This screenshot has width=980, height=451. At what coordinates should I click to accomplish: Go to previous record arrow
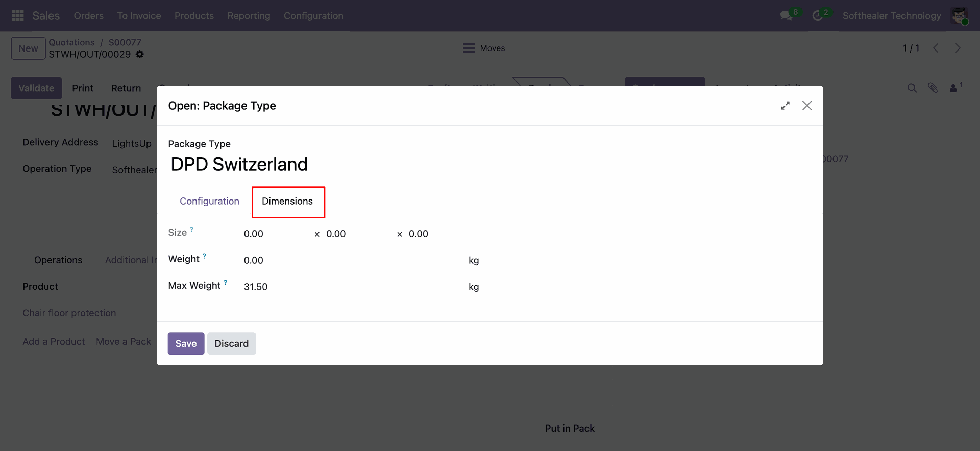pos(936,48)
